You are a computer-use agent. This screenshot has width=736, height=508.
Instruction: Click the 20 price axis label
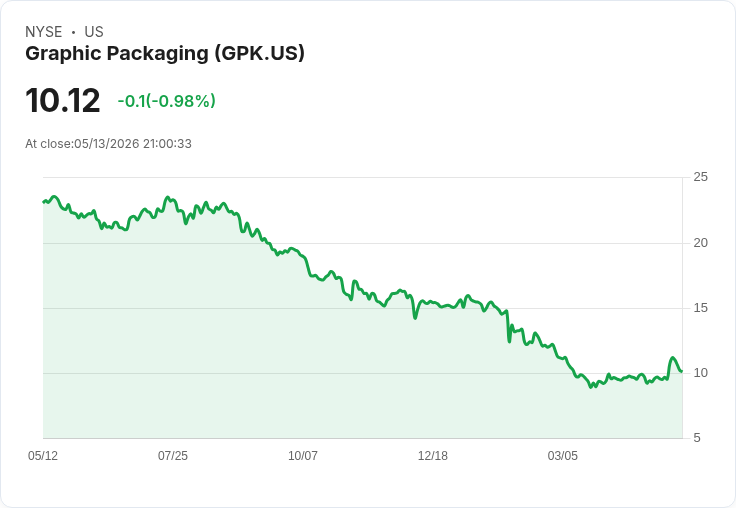coord(701,243)
